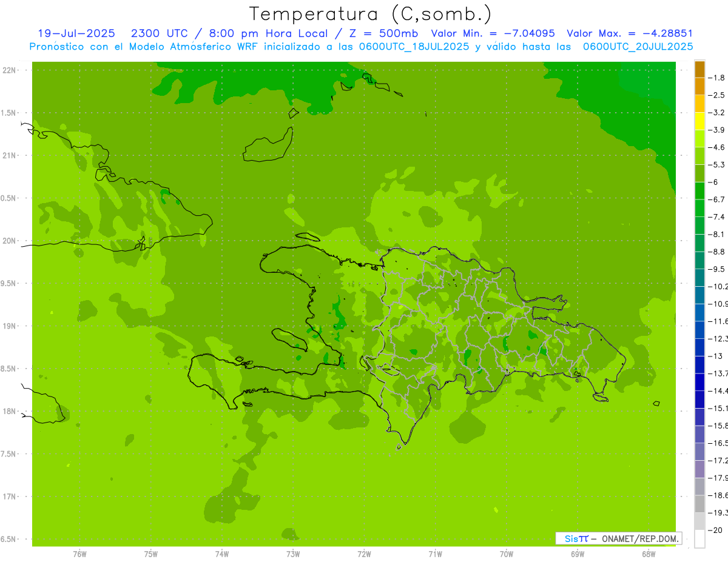Click the -1.8 colorbar value
728x562 pixels.
pos(718,78)
